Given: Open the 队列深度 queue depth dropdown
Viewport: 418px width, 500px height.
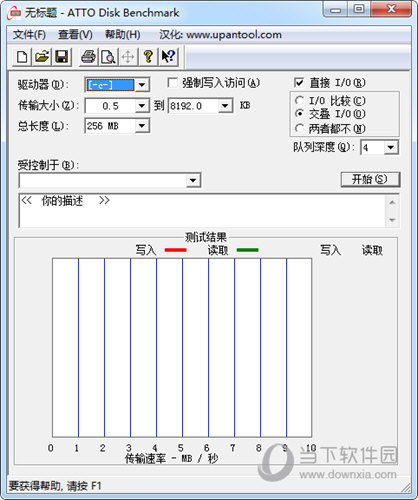Looking at the screenshot, I should [391, 147].
